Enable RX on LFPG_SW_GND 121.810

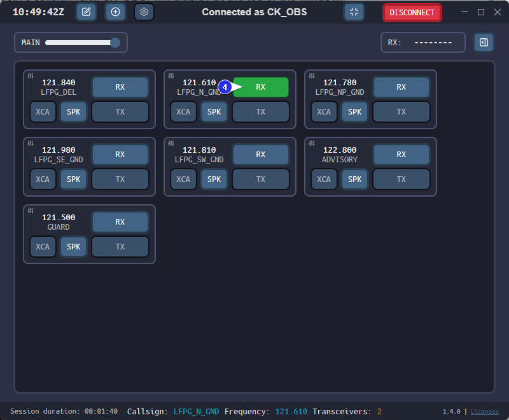(261, 155)
